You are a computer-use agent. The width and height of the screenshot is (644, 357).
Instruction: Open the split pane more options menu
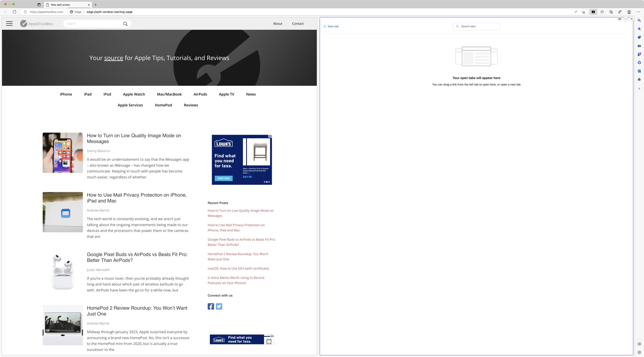[x=626, y=19]
